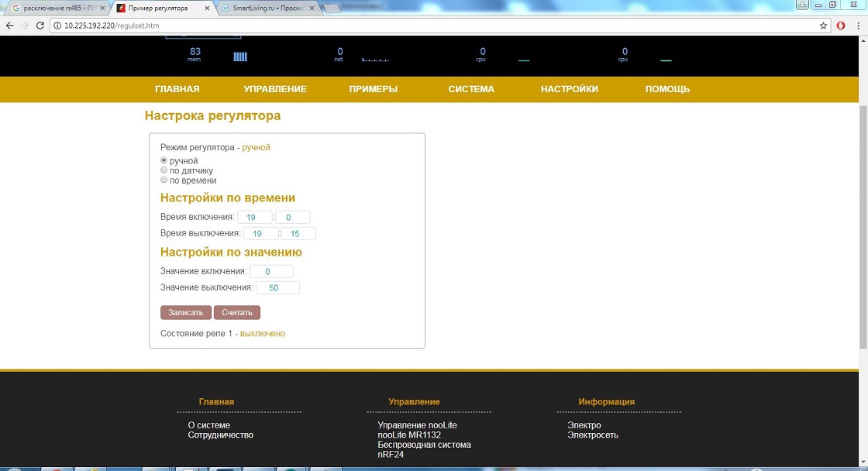Click the browser back arrow
Screen dimensions: 868x471
(9, 26)
